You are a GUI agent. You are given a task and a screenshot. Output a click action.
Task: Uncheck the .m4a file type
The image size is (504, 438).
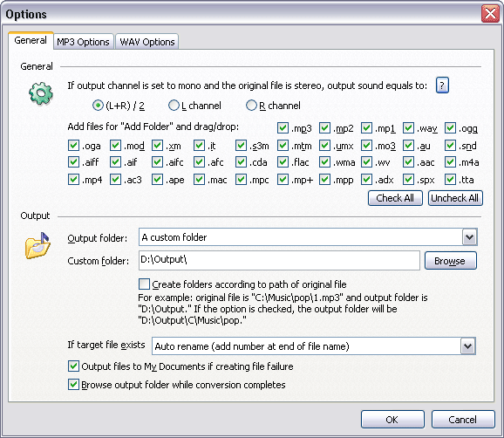click(450, 161)
